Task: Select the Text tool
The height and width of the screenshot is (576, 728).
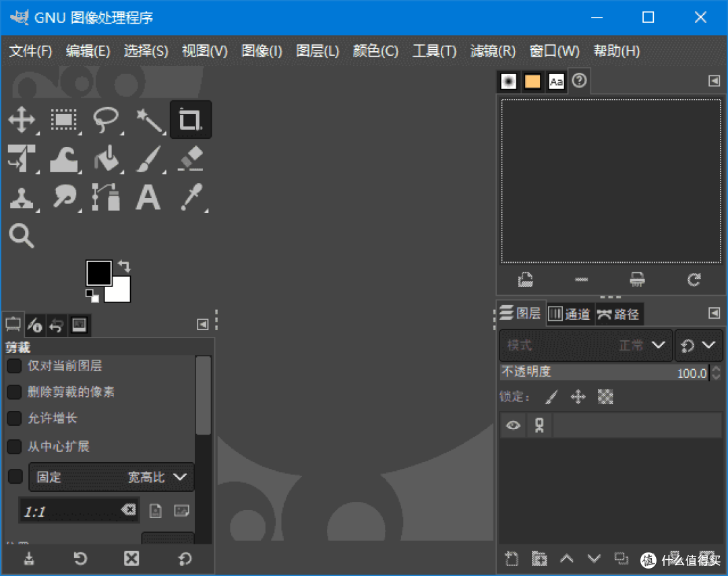Action: click(148, 197)
